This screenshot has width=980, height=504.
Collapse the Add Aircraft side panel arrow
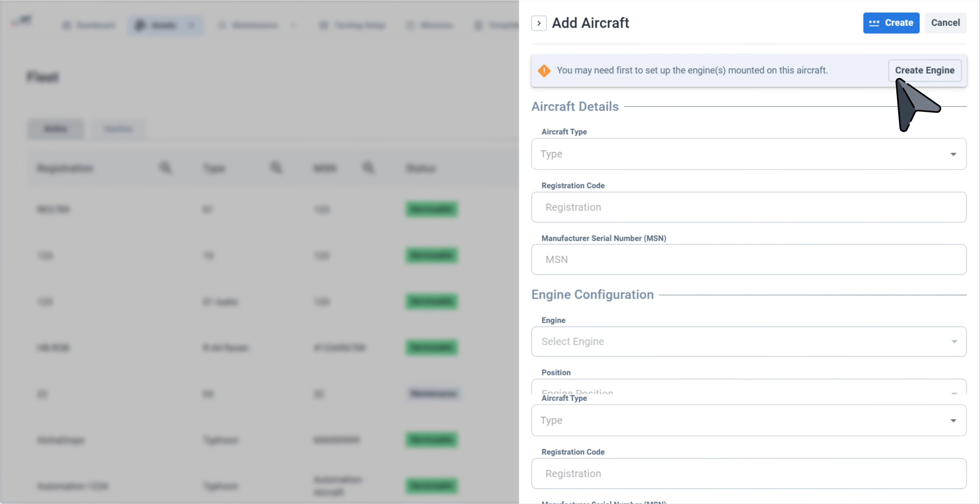tap(539, 23)
